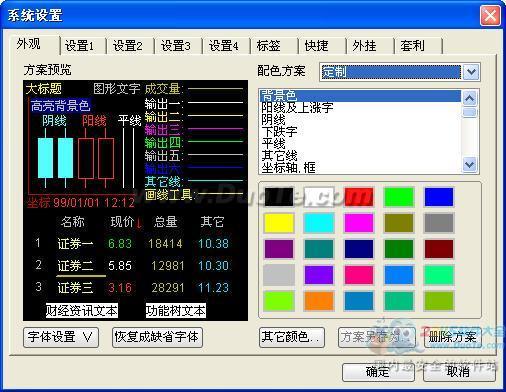Click 恢复成缺省字体 button
506x392 pixels.
pyautogui.click(x=157, y=337)
